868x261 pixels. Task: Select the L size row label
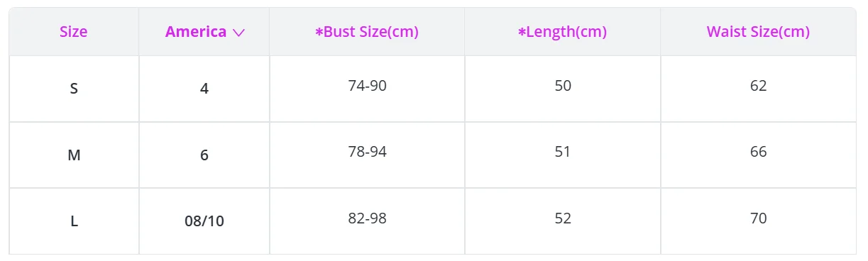click(x=74, y=221)
